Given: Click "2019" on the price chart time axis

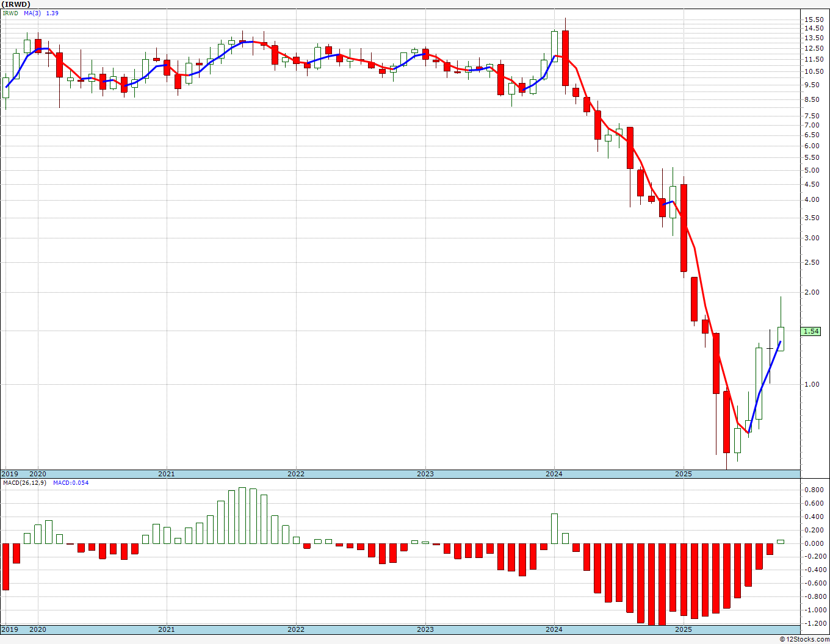Looking at the screenshot, I should click(x=10, y=474).
